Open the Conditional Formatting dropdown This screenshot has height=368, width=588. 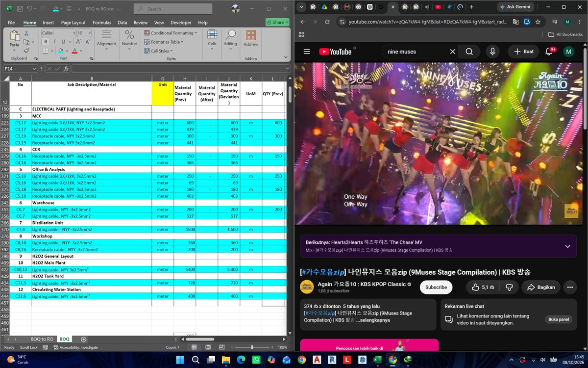coord(171,33)
